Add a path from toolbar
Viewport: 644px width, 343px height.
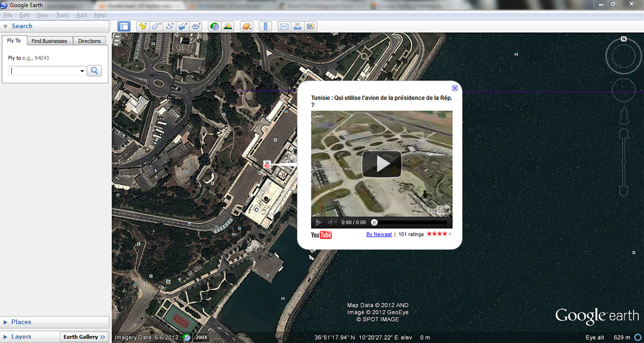(x=170, y=26)
